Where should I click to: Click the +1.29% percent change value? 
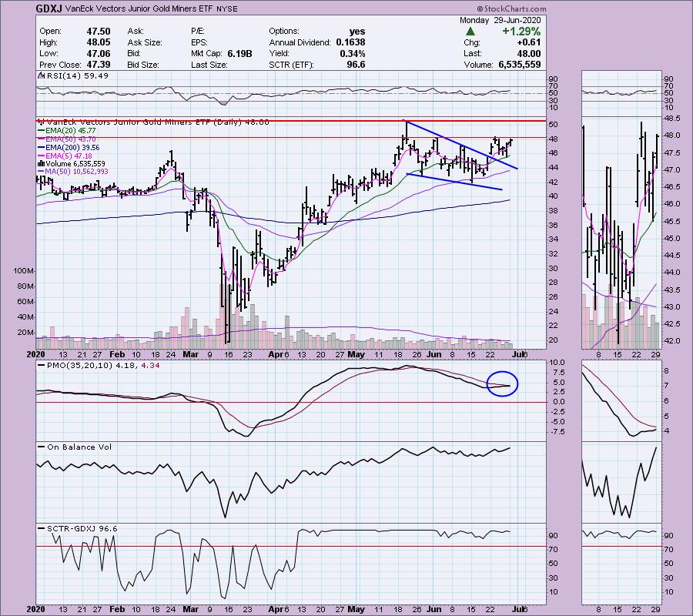click(521, 32)
